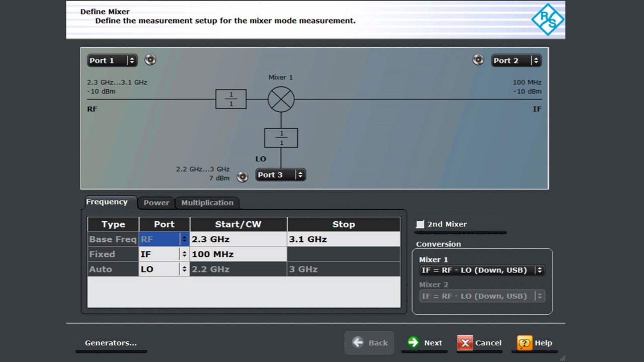The width and height of the screenshot is (644, 362).
Task: Click the Generators... button
Action: 111,343
